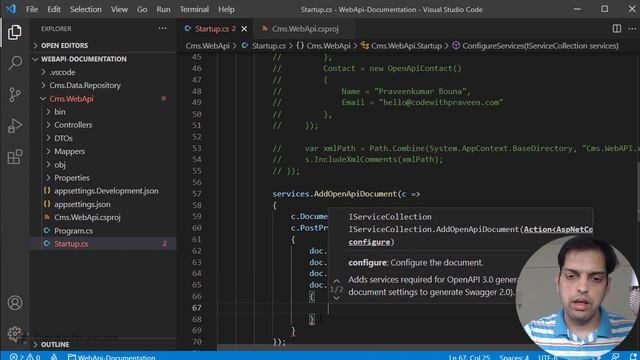Open the Accounts icon in activity bar
Image resolution: width=640 pixels, height=360 pixels.
[x=15, y=303]
